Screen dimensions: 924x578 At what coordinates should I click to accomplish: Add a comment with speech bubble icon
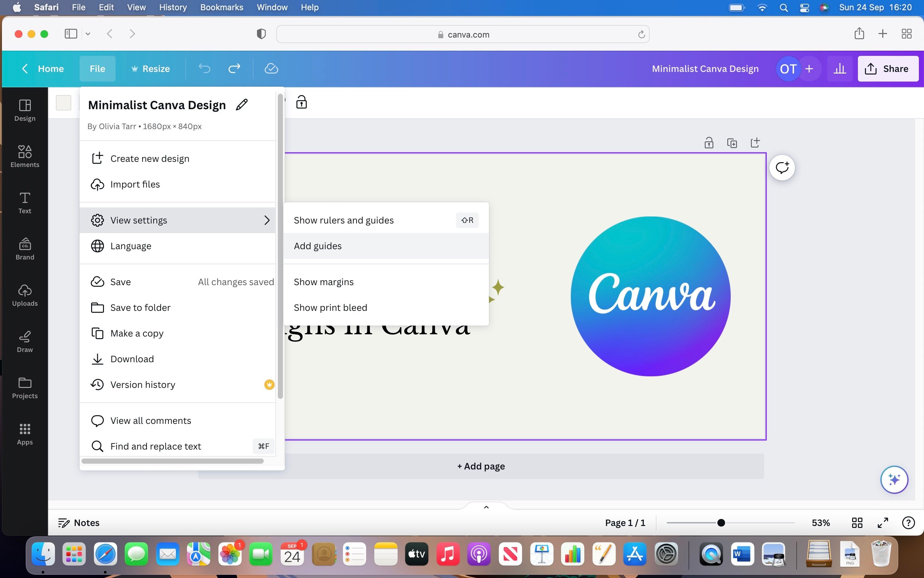782,167
